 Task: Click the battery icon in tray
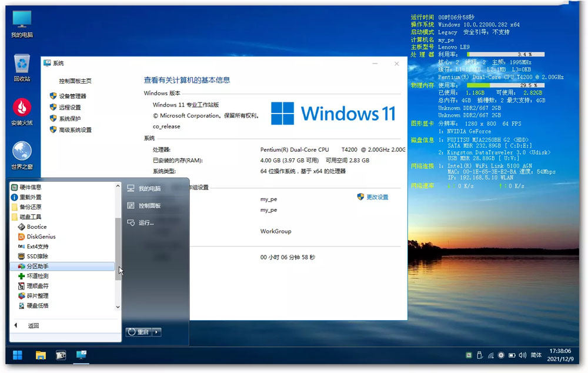pos(512,355)
